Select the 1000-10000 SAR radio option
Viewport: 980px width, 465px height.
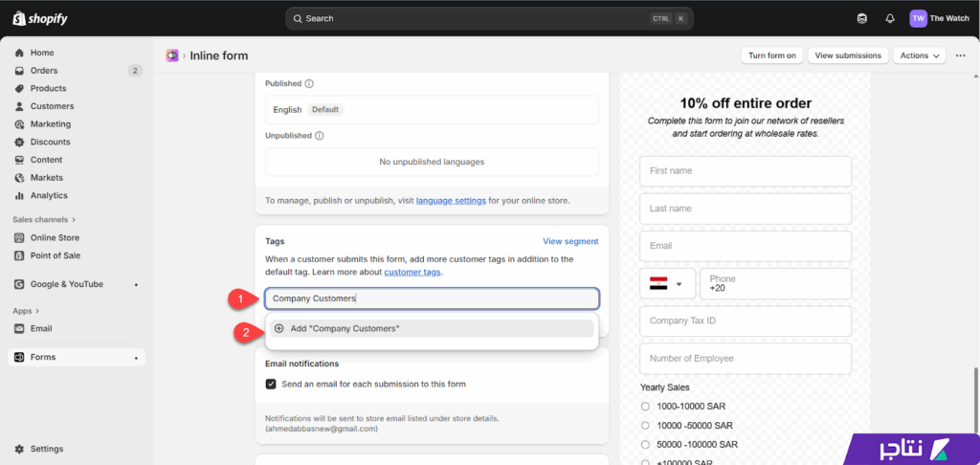tap(646, 407)
